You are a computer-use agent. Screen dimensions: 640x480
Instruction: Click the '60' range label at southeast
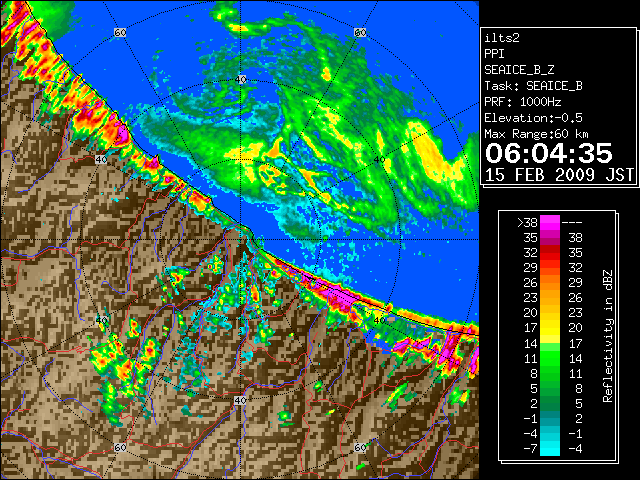360,448
